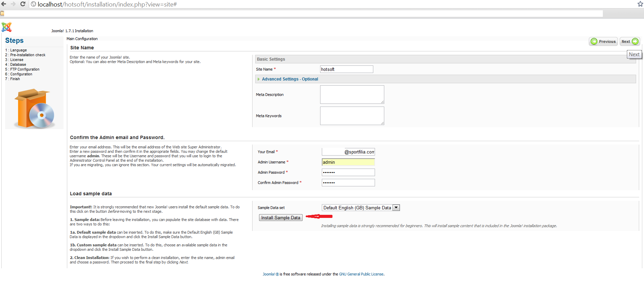Click the Install Sample Data button
644x283 pixels.
281,218
